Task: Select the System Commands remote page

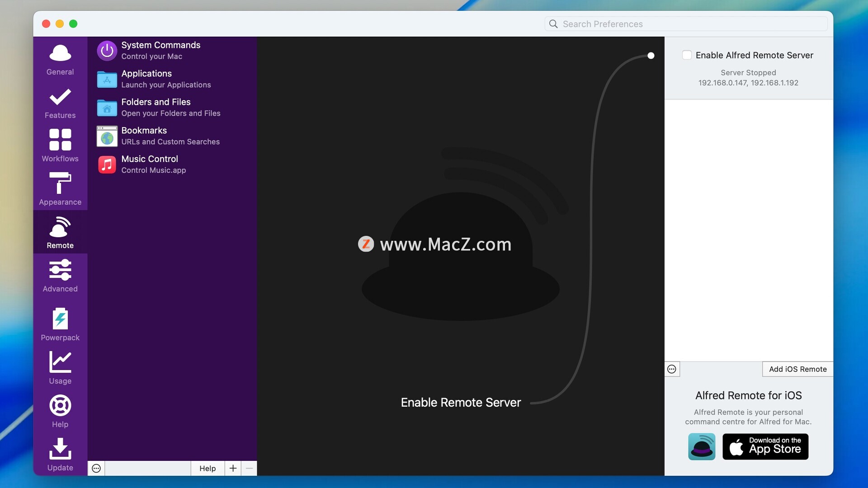Action: (160, 50)
